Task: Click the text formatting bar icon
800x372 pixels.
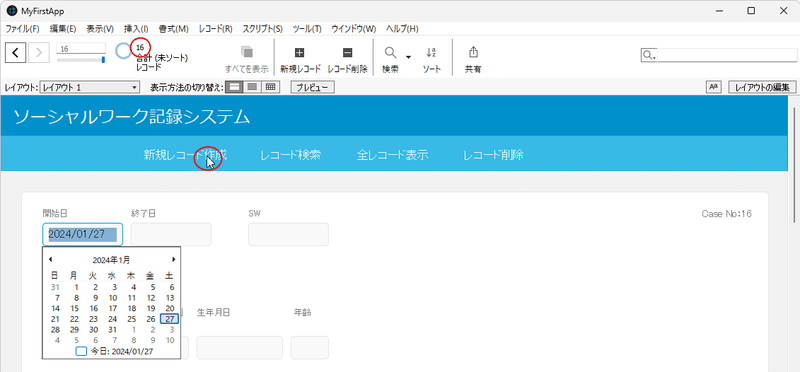Action: 713,87
